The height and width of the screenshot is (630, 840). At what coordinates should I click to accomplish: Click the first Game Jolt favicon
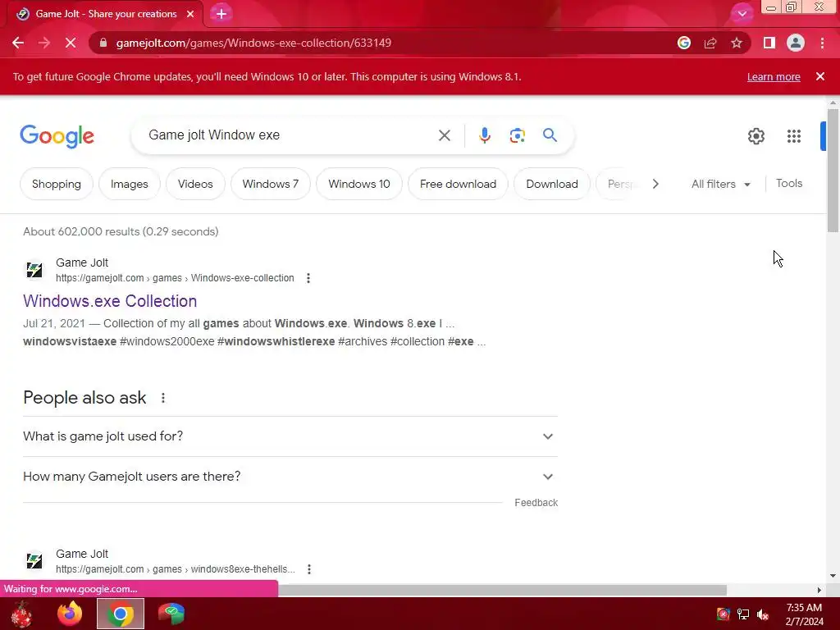tap(34, 269)
